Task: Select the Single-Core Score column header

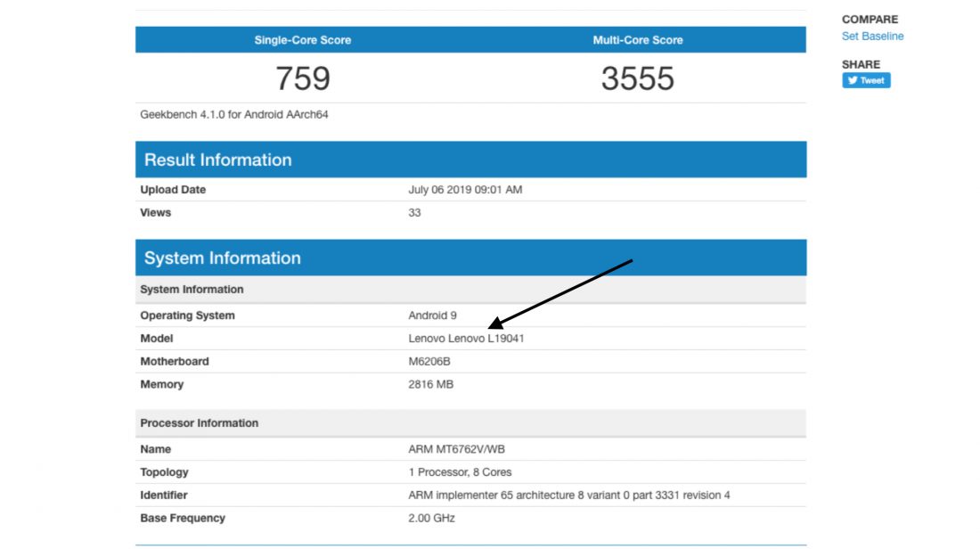Action: (x=303, y=40)
